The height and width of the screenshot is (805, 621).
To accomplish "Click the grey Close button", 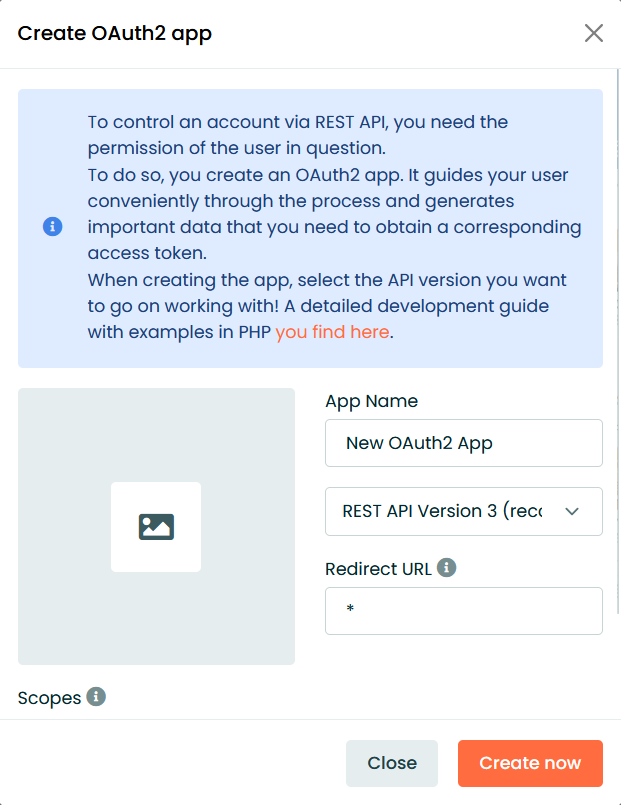I will tap(392, 763).
